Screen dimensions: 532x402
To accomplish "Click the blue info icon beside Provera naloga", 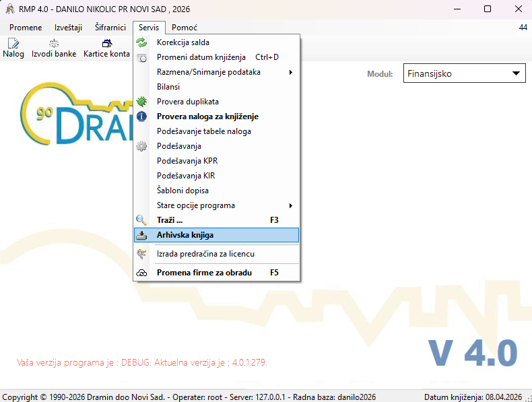I will 141,116.
